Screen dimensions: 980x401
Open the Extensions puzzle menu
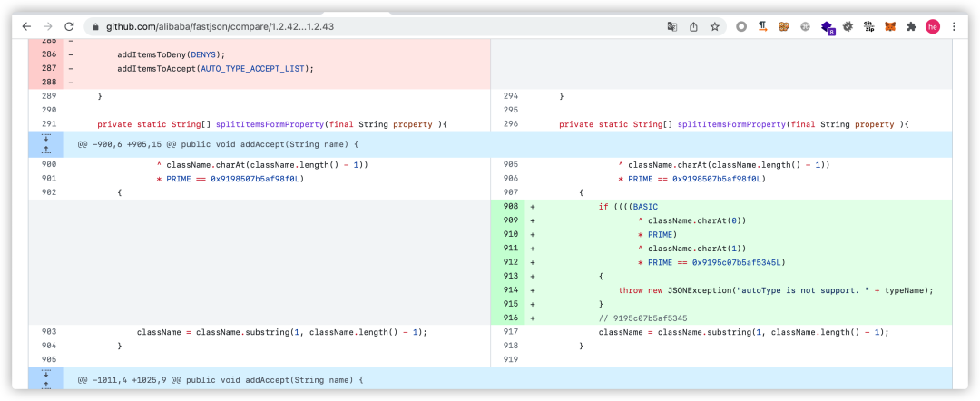[x=911, y=27]
